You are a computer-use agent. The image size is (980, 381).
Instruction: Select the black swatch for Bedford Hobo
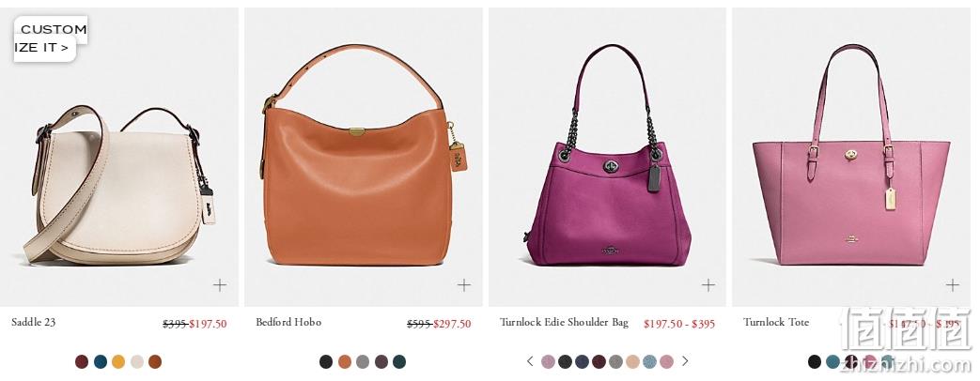pyautogui.click(x=326, y=361)
